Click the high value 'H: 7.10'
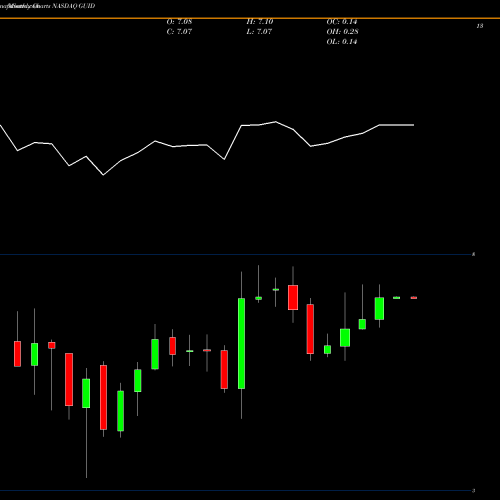 click(260, 22)
